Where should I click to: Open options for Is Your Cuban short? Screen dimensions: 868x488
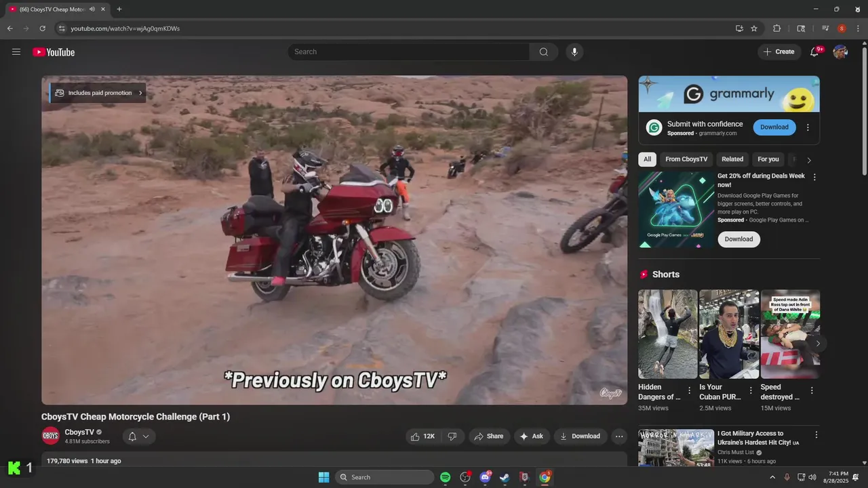[751, 391]
